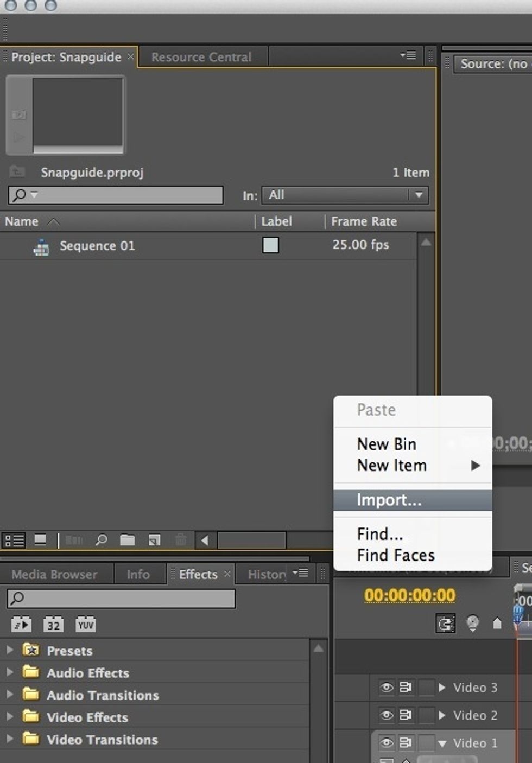Filter 32-bit effects in the Effects panel
Screen dimensions: 532x763
click(53, 624)
